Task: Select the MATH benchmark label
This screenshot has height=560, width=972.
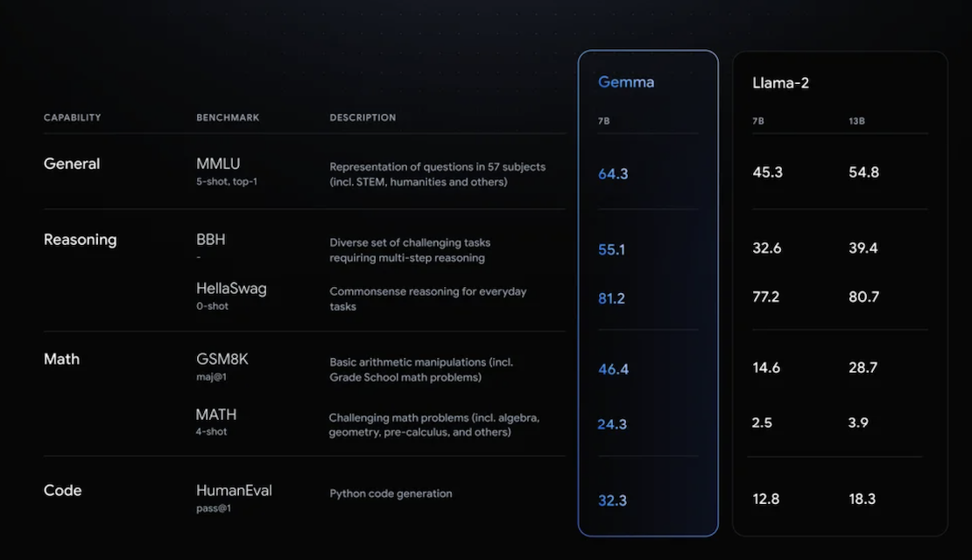Action: click(x=215, y=415)
